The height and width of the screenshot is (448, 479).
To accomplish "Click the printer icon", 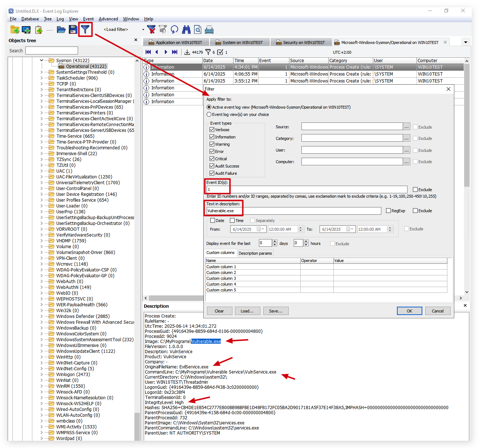I will 209,29.
